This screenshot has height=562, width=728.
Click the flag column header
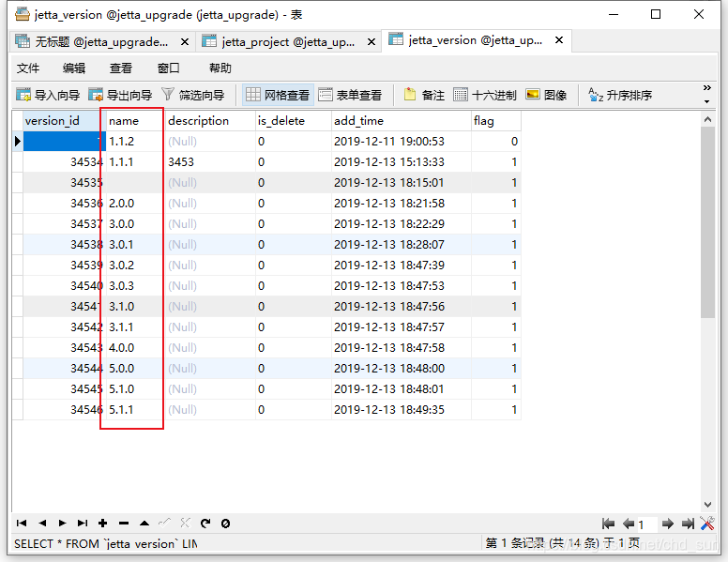(x=496, y=121)
